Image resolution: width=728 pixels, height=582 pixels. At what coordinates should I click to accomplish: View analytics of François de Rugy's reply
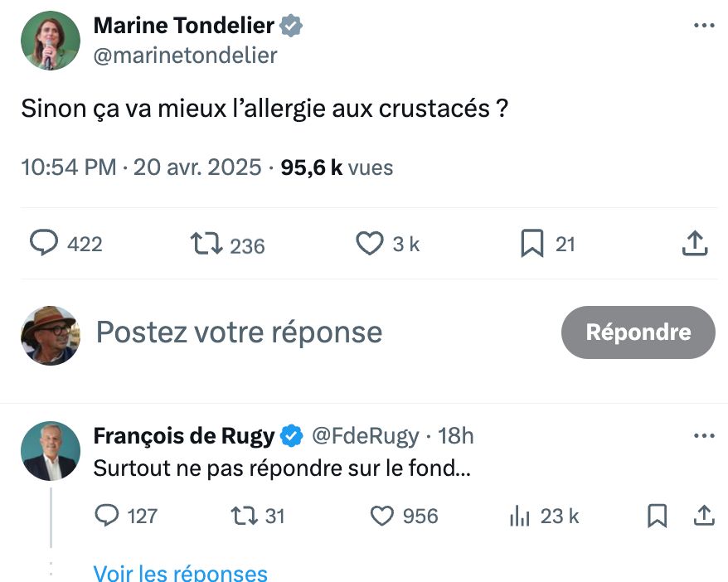(x=520, y=516)
